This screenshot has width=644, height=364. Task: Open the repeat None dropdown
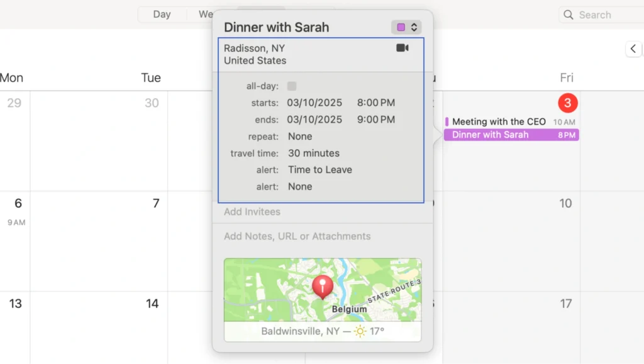[300, 137]
